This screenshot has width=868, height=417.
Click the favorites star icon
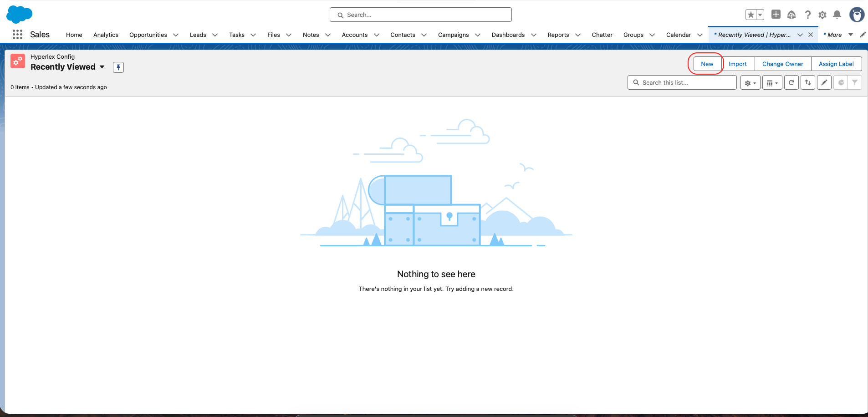click(x=751, y=15)
